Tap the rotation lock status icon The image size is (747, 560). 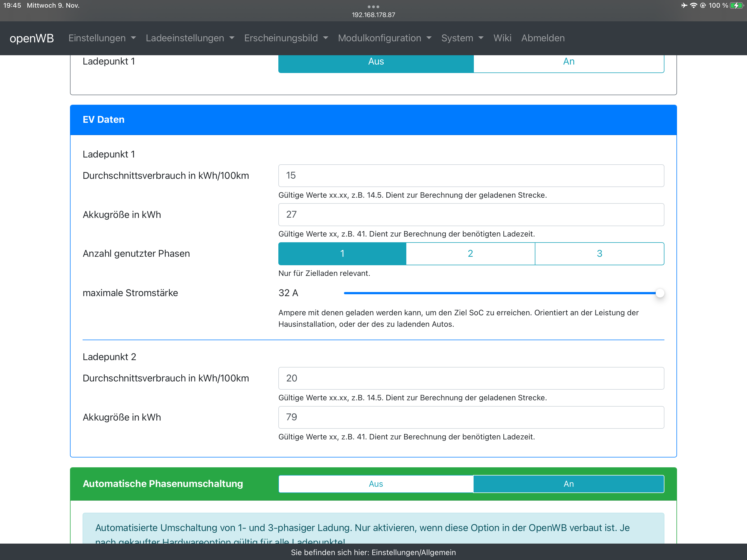pos(703,5)
